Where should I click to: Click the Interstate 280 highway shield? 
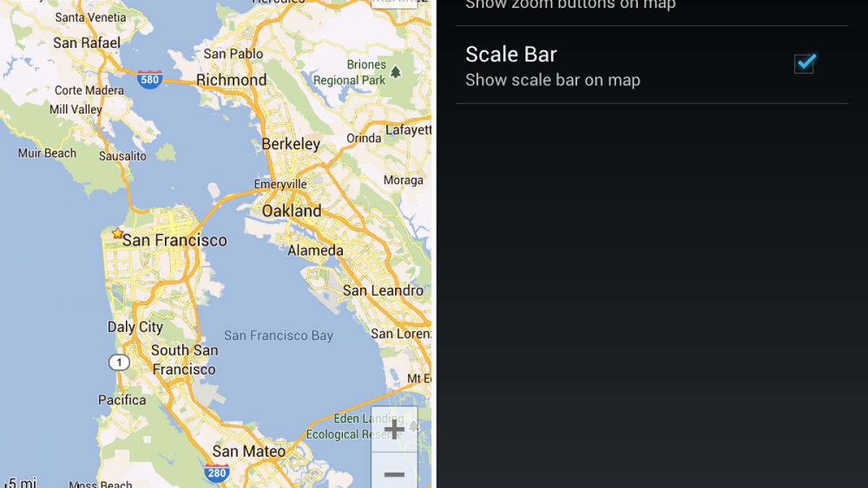click(216, 474)
